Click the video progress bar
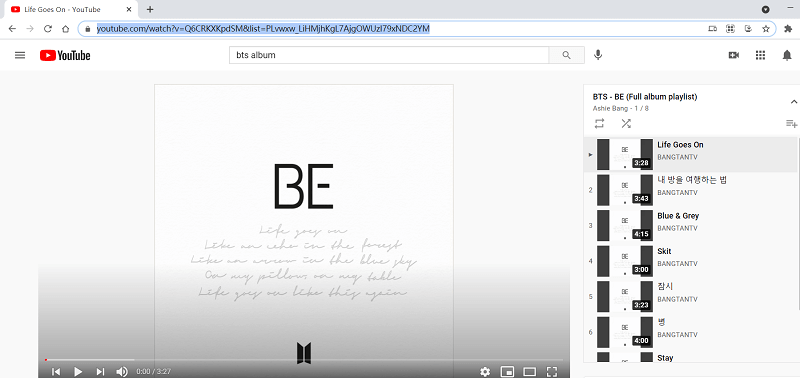Screen dimensions: 800x378 (x=304, y=360)
